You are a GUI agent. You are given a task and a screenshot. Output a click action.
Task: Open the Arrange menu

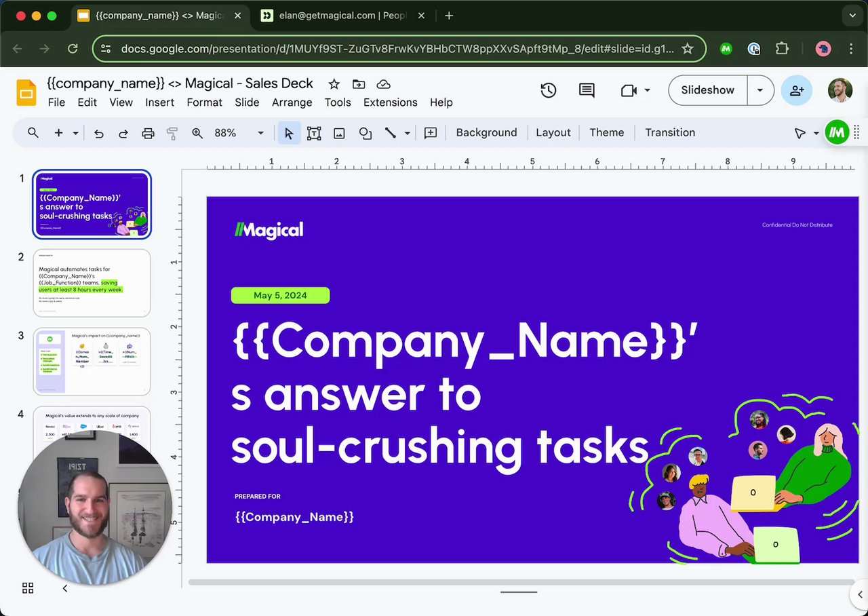point(292,102)
